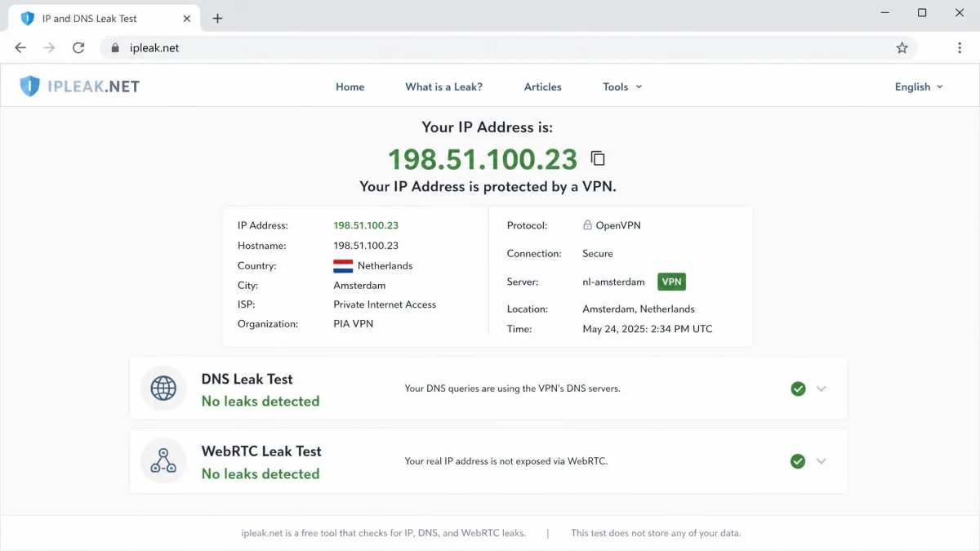Click the 'May 24, 2025: 2:34 PM UTC' time
This screenshot has height=551, width=980.
[648, 329]
